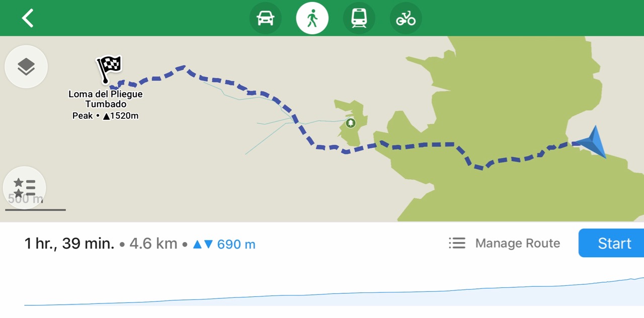Switch to car driving route mode
This screenshot has width=644, height=318.
pos(265,18)
